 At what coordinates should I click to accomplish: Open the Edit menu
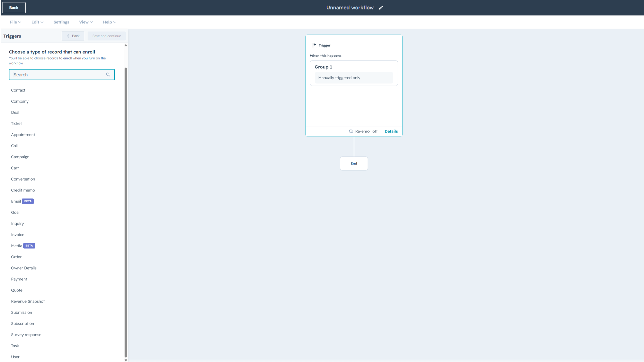click(x=37, y=22)
